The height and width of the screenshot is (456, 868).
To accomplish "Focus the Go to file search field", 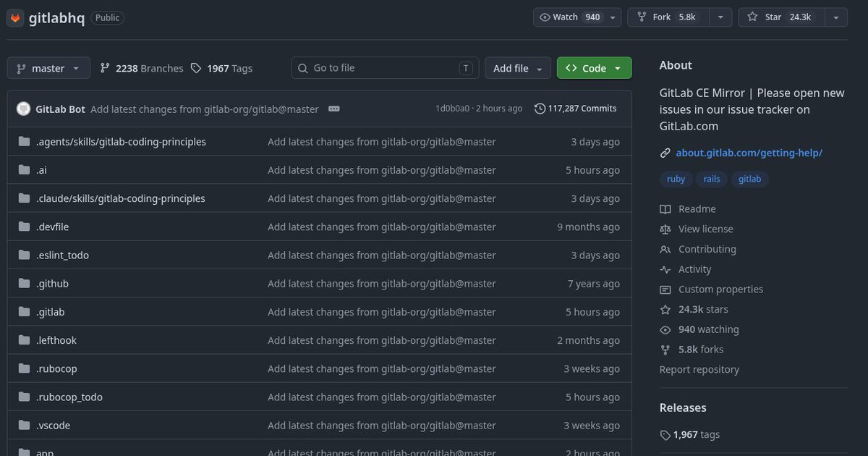I will tap(385, 68).
